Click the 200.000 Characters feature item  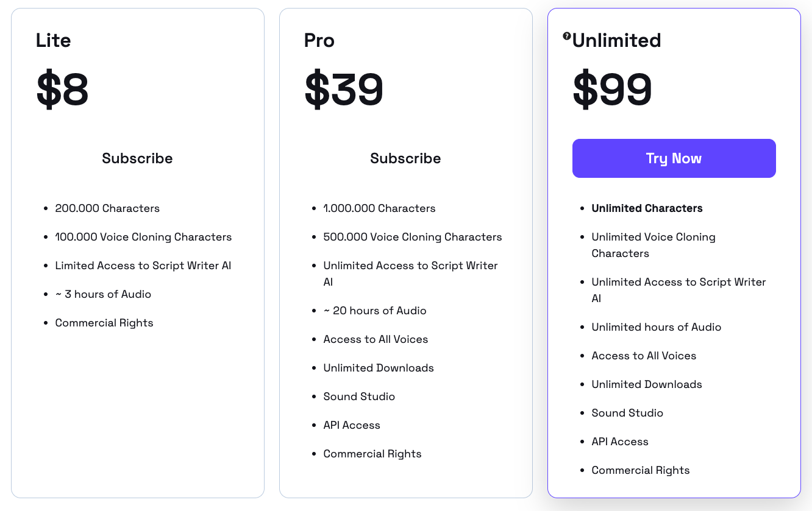click(107, 208)
